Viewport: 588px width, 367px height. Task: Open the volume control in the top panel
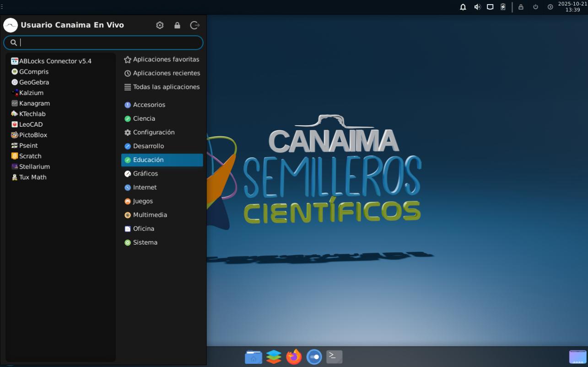click(x=477, y=7)
